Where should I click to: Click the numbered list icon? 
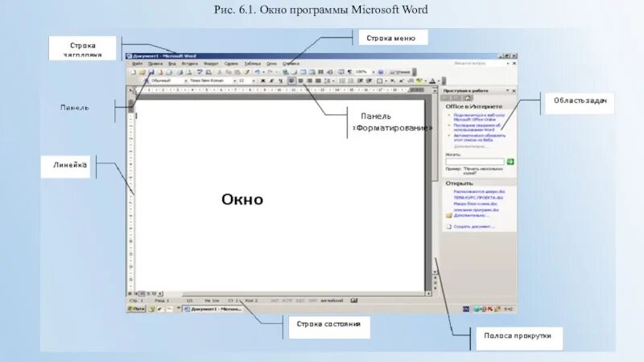pyautogui.click(x=342, y=81)
